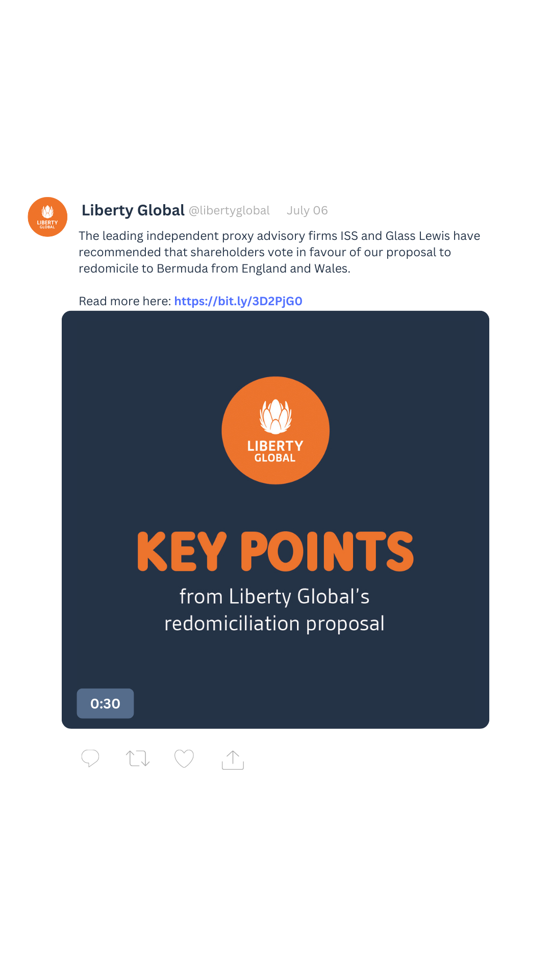This screenshot has width=551, height=980.
Task: Open the bit.ly/3D2PjG0 link
Action: point(238,301)
